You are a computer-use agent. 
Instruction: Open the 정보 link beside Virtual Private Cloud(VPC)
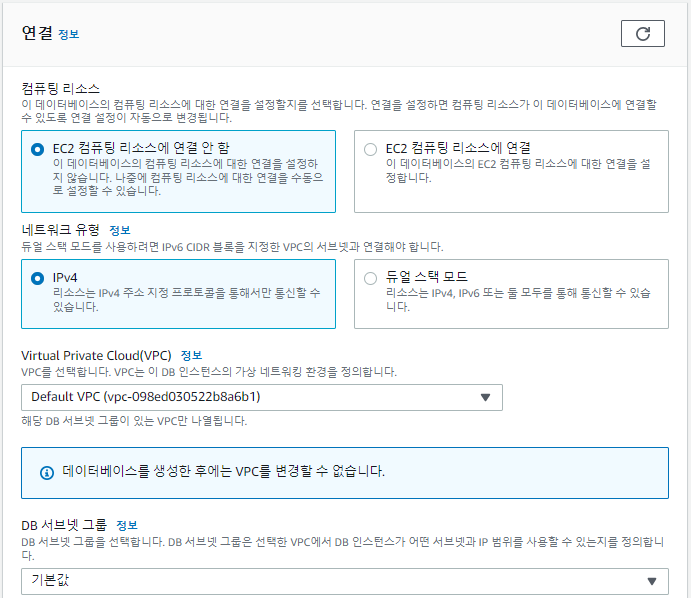191,355
